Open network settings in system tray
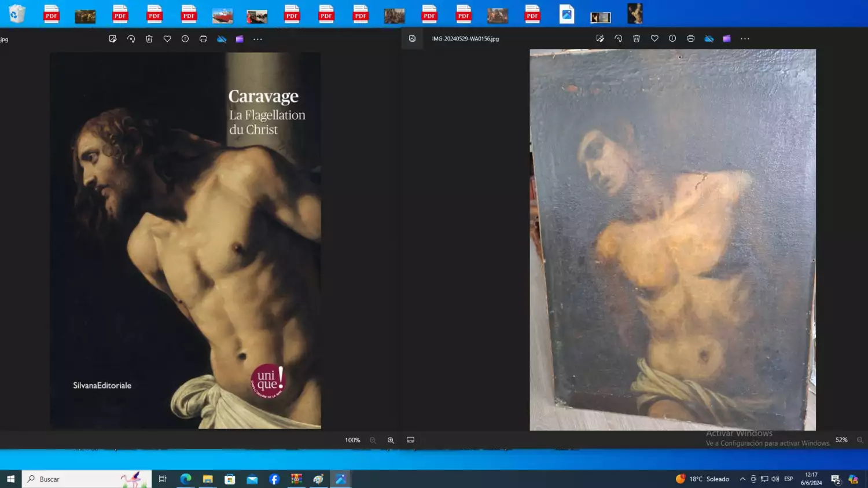The width and height of the screenshot is (868, 488). point(764,479)
